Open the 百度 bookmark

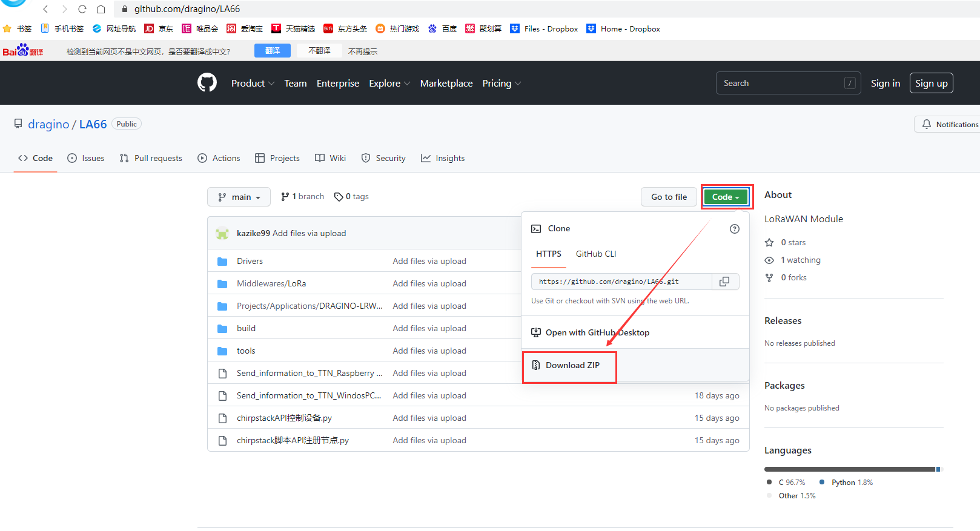click(x=442, y=28)
